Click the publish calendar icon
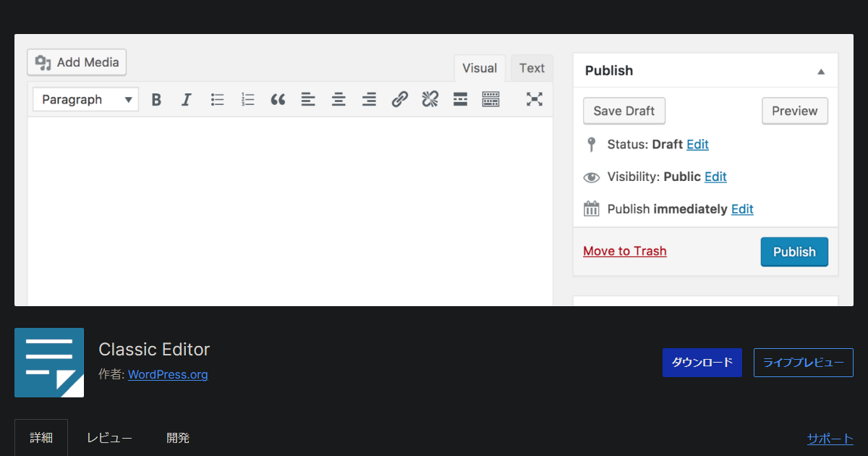 coord(592,209)
